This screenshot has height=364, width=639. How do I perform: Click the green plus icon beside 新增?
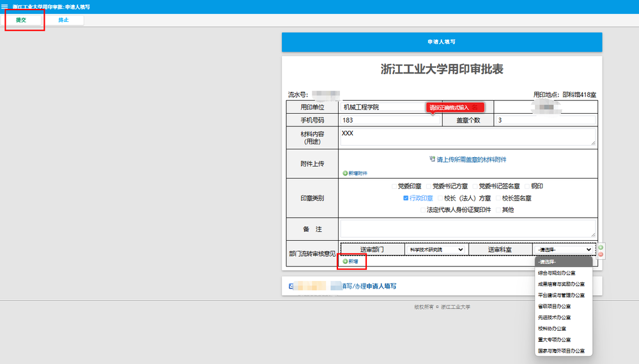[345, 261]
